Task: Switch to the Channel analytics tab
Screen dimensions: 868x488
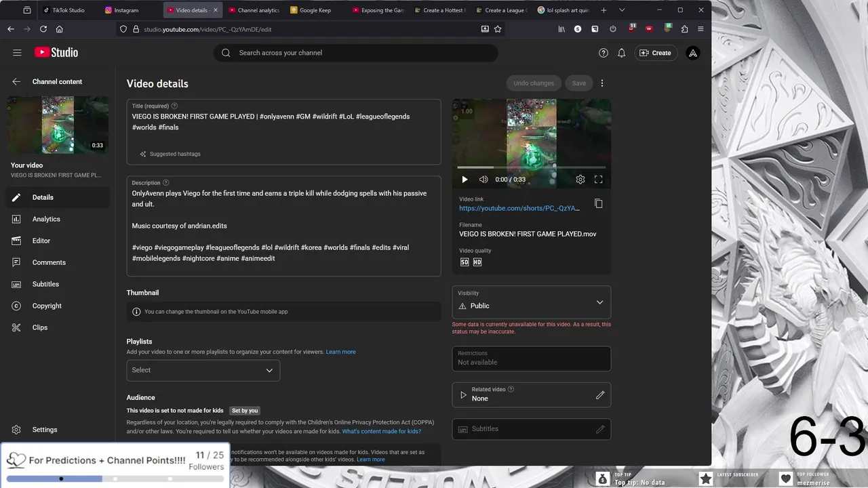Action: click(x=254, y=10)
